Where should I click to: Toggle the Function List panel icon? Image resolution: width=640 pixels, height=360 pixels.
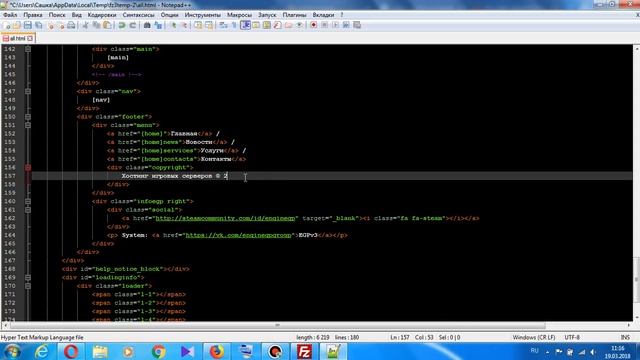click(278, 25)
